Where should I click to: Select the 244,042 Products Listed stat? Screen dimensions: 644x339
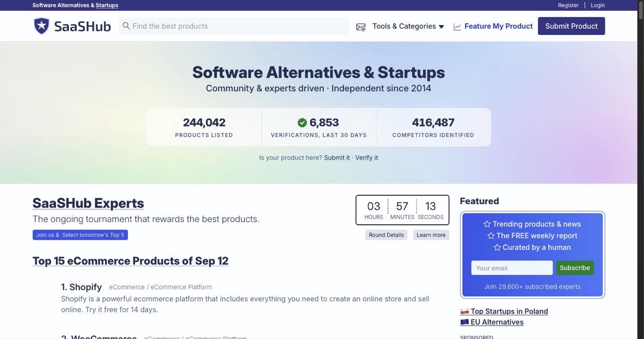[204, 127]
